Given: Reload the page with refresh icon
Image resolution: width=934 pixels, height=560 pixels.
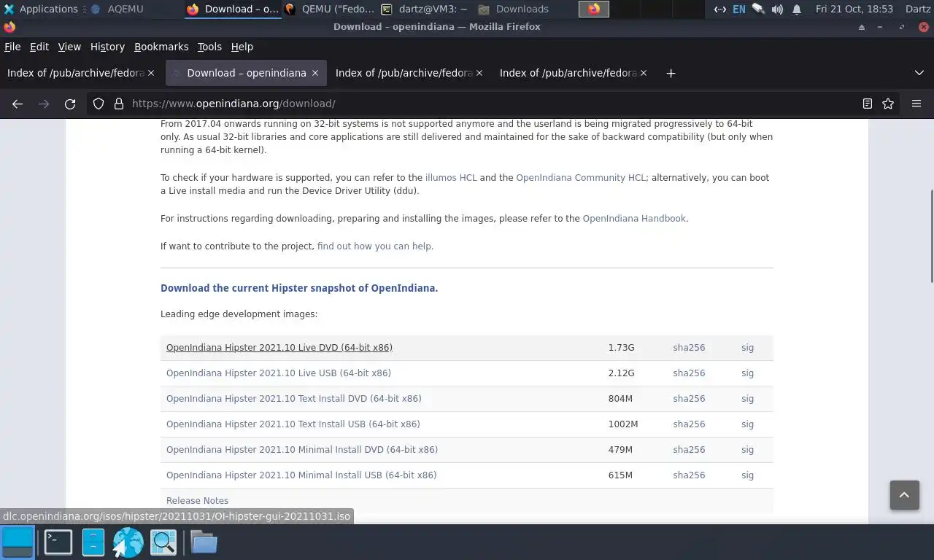Looking at the screenshot, I should pyautogui.click(x=70, y=104).
